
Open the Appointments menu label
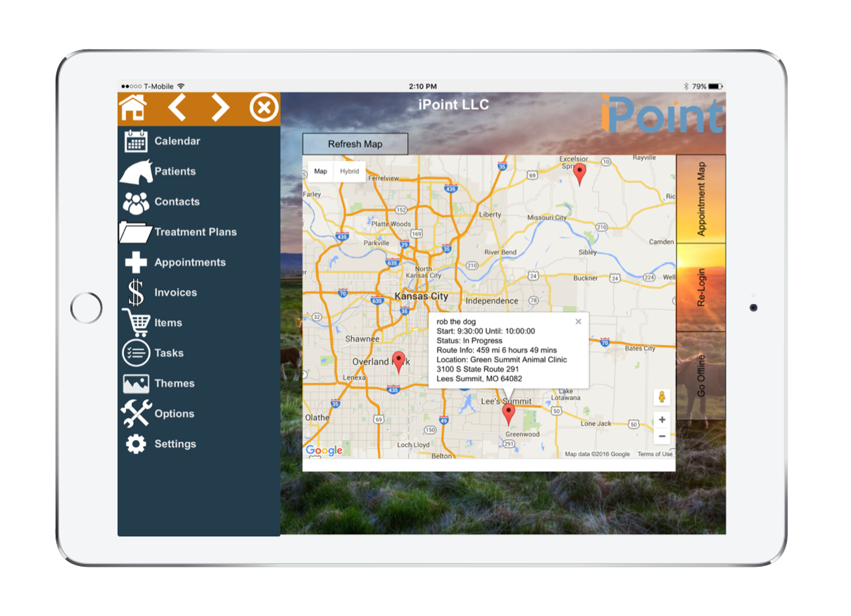tap(190, 263)
